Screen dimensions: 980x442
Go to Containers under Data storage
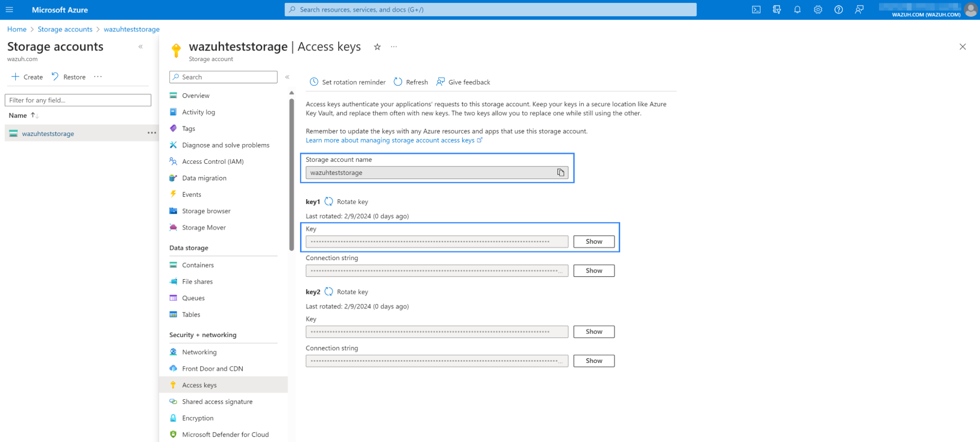(x=198, y=265)
